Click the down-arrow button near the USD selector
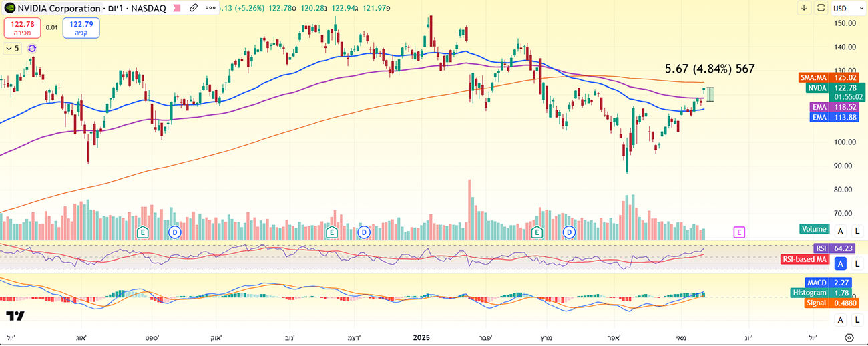868x346 pixels. 803,8
